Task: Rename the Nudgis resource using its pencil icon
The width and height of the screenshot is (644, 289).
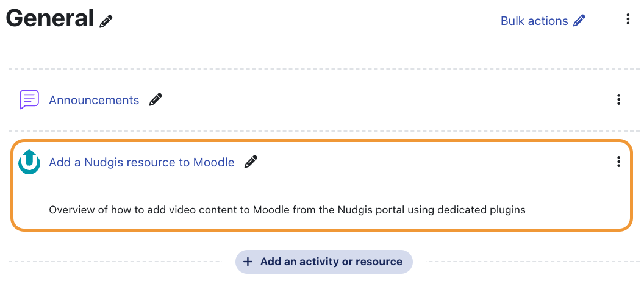Action: pos(251,162)
